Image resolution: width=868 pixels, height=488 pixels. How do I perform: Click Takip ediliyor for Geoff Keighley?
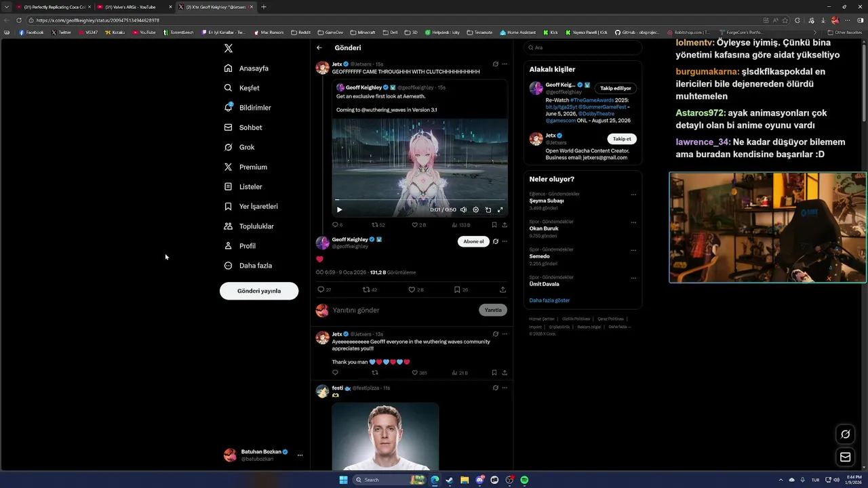coord(616,88)
